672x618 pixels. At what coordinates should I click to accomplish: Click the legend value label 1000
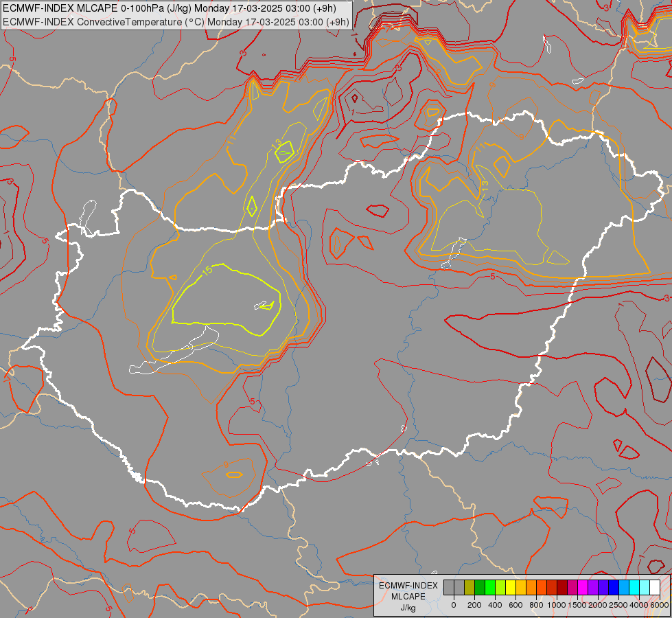click(x=557, y=605)
